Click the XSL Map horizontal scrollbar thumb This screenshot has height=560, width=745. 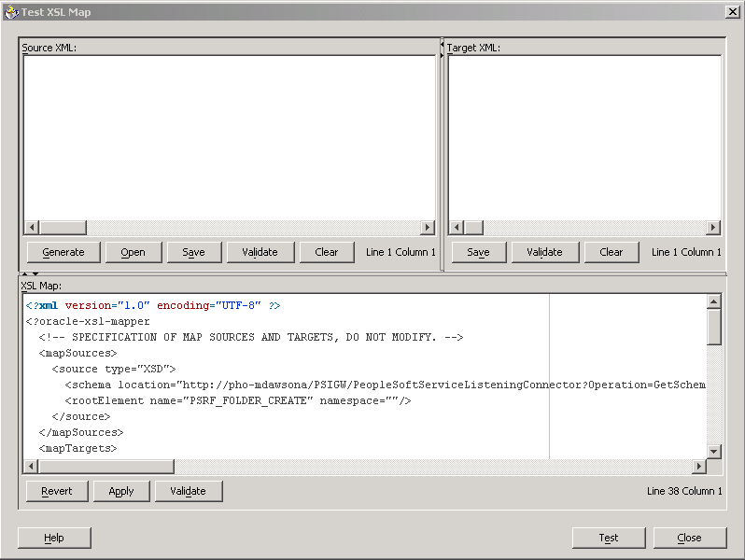[106, 467]
